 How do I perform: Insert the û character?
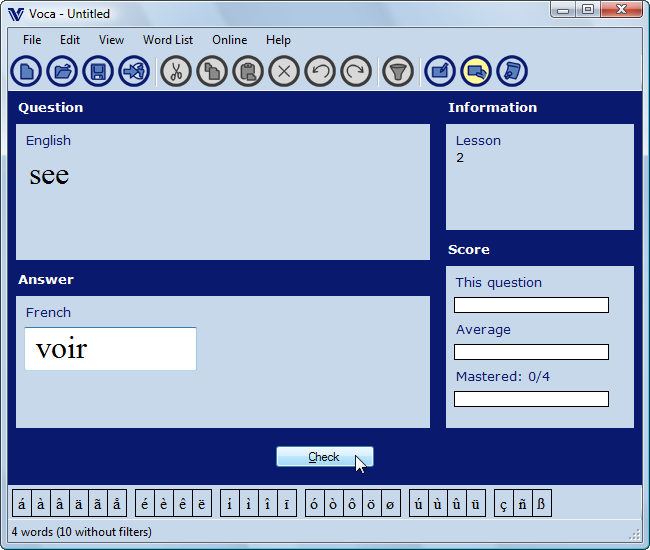point(457,504)
